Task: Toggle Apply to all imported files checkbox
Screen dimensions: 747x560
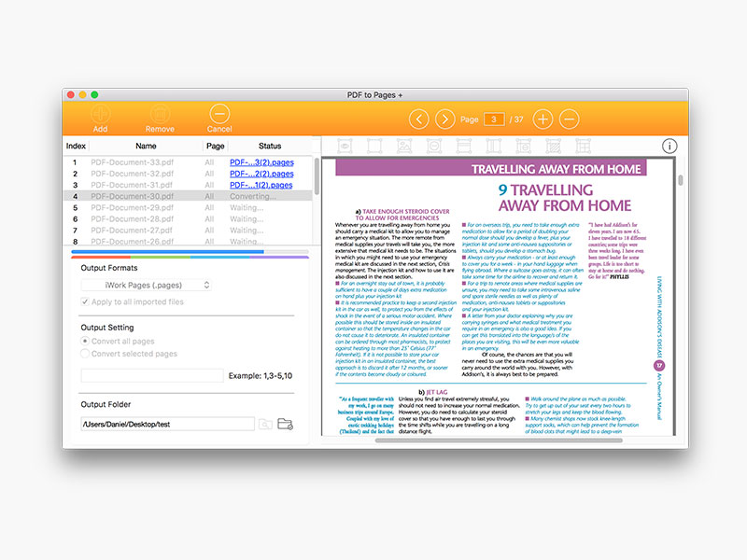Action: (x=85, y=301)
